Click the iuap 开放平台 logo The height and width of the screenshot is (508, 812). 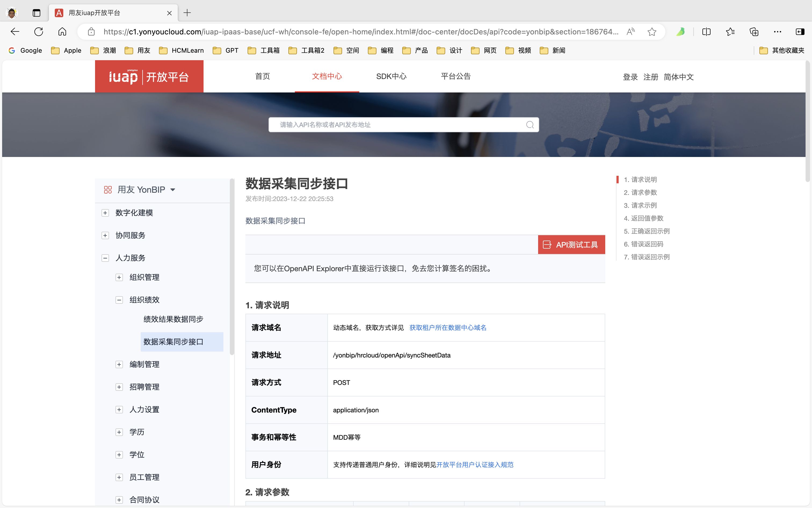coord(149,76)
